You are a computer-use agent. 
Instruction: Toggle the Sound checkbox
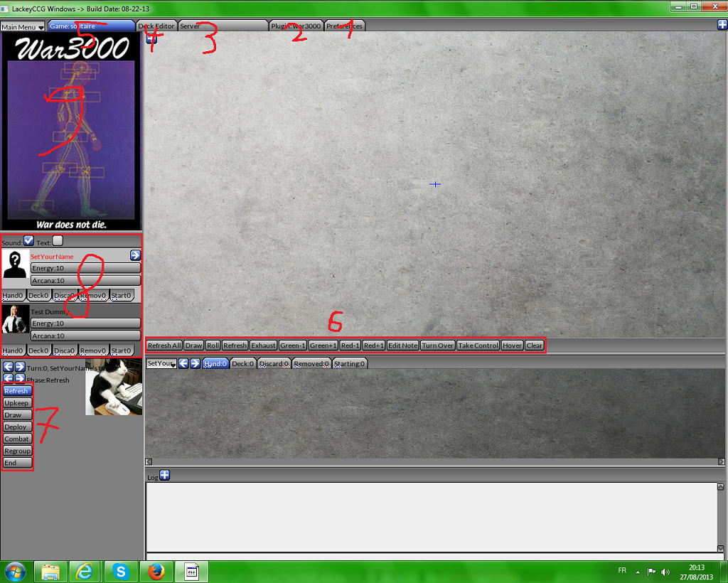28,240
